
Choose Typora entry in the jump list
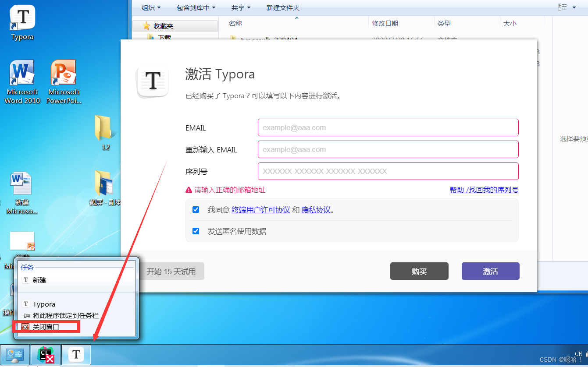[x=77, y=304]
